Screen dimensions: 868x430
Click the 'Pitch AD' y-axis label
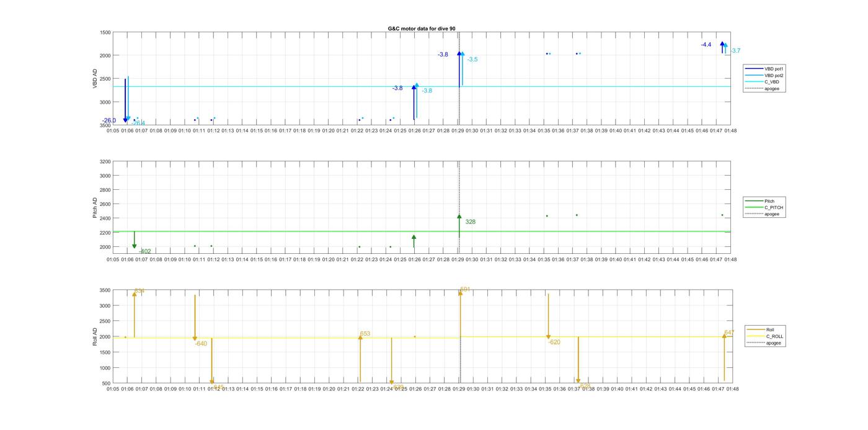pyautogui.click(x=95, y=208)
